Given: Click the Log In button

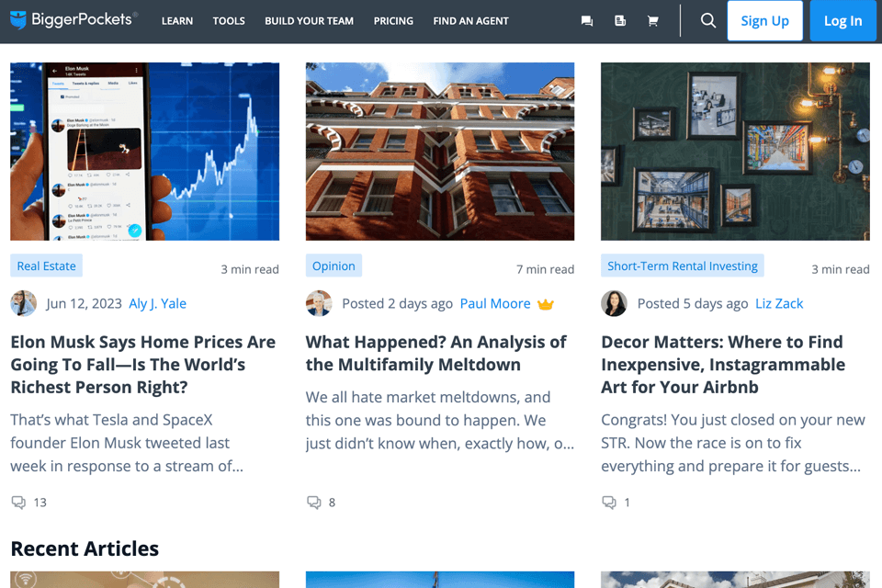Looking at the screenshot, I should click(x=842, y=21).
